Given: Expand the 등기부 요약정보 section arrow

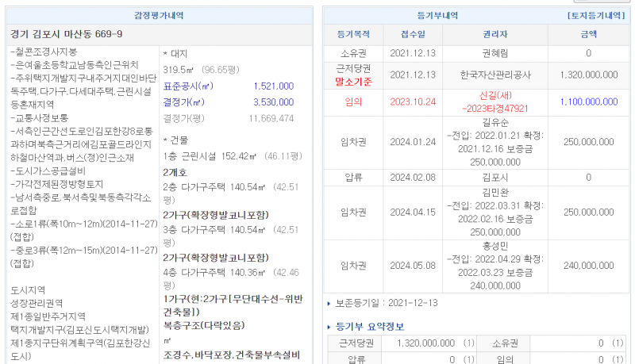Looking at the screenshot, I should pos(330,326).
